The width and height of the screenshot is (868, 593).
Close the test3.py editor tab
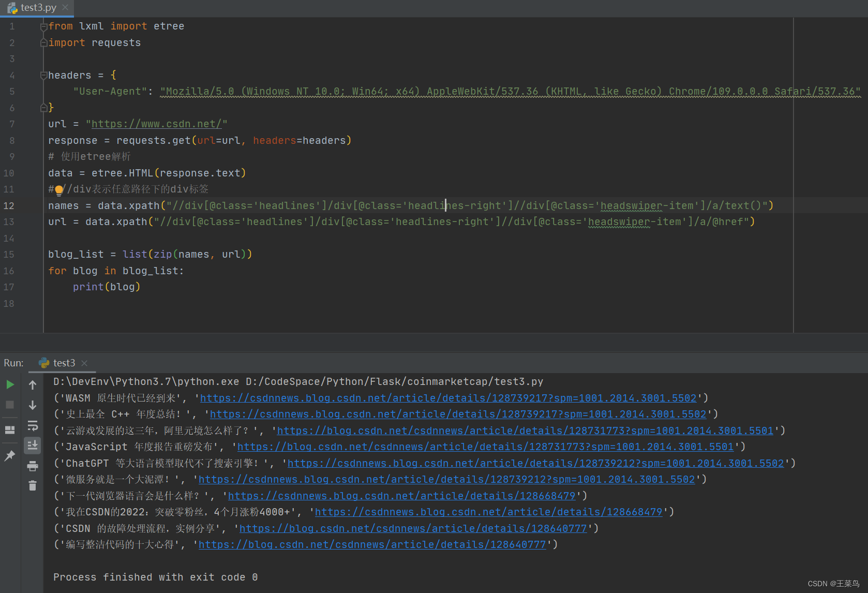(x=65, y=7)
